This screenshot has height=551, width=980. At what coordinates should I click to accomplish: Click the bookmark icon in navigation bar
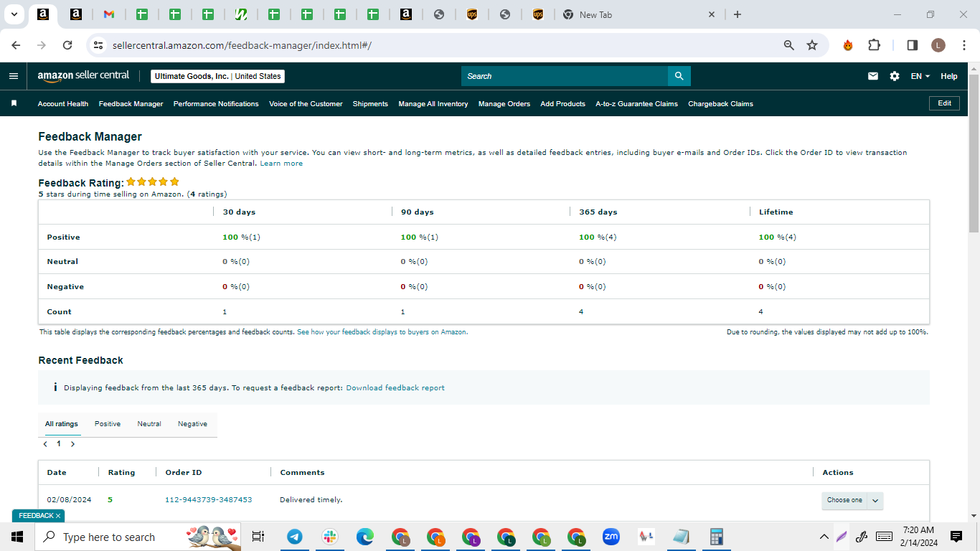click(14, 103)
